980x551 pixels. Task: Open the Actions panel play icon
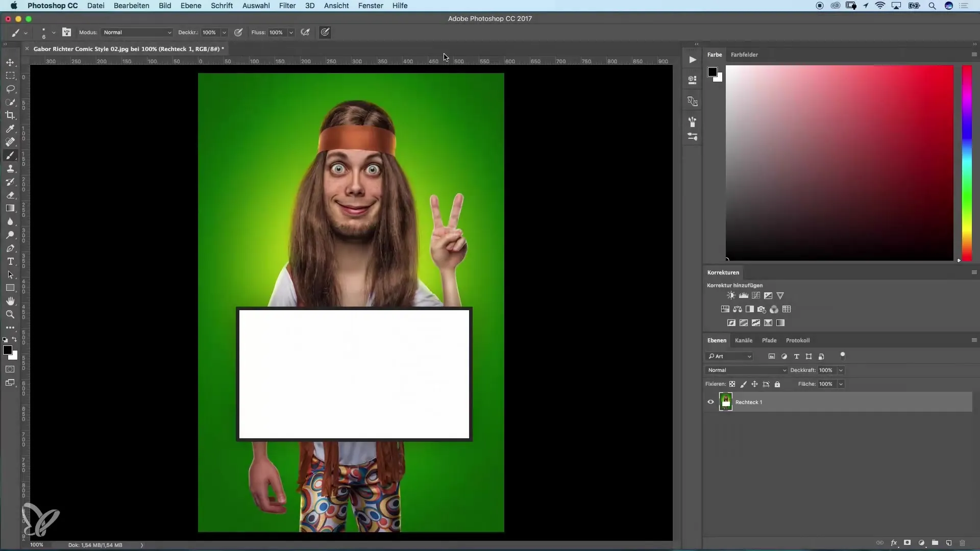tap(692, 60)
